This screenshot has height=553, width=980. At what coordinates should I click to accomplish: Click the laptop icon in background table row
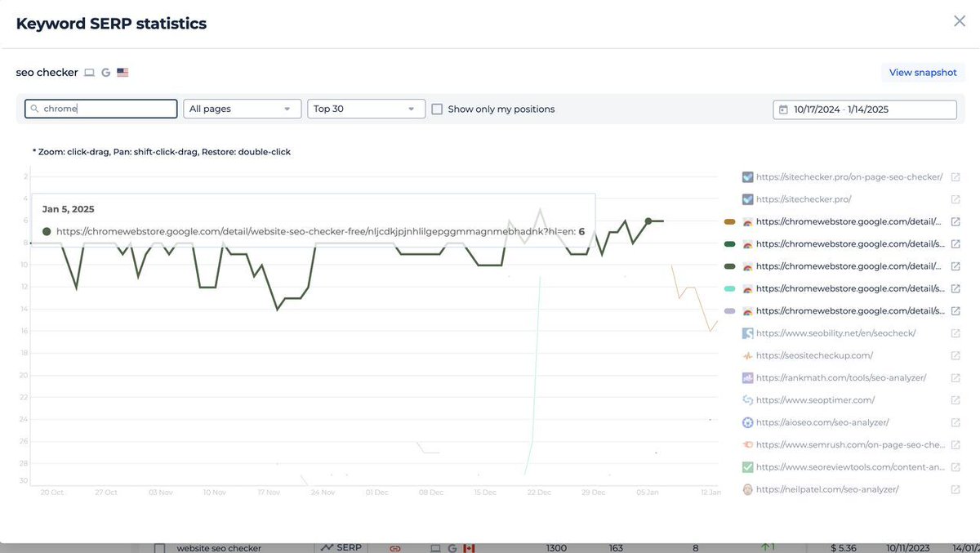435,548
